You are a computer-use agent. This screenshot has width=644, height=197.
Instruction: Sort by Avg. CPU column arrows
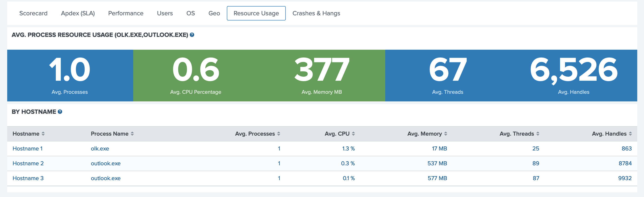tap(353, 134)
